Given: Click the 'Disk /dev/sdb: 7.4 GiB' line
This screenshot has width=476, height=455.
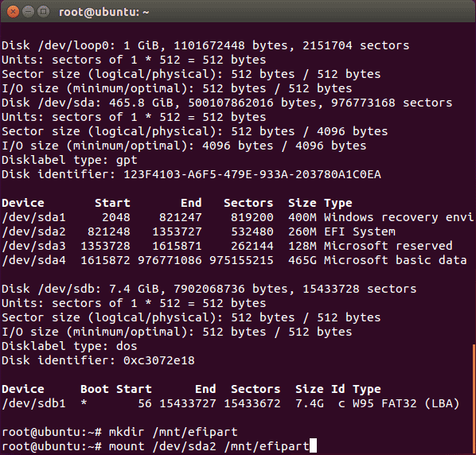Looking at the screenshot, I should coord(209,289).
